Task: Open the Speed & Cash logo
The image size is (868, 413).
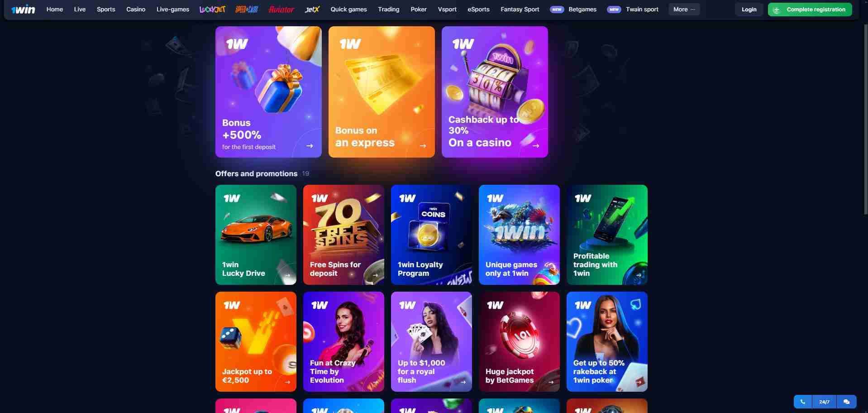Action: pos(247,9)
